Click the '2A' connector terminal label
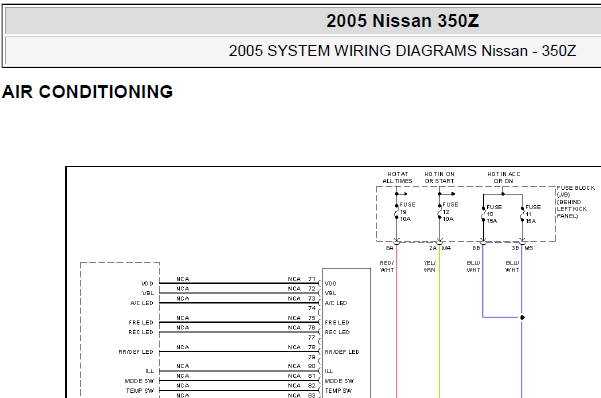 [433, 248]
